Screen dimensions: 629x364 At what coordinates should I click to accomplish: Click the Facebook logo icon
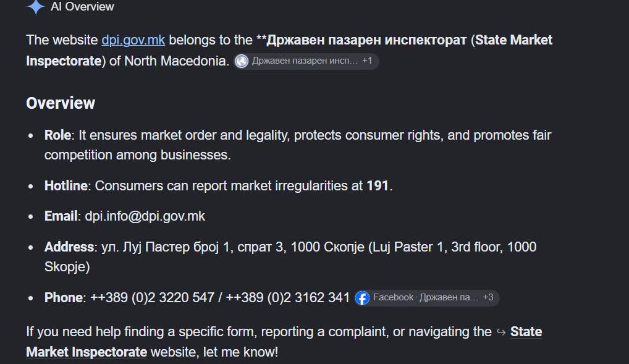click(362, 298)
